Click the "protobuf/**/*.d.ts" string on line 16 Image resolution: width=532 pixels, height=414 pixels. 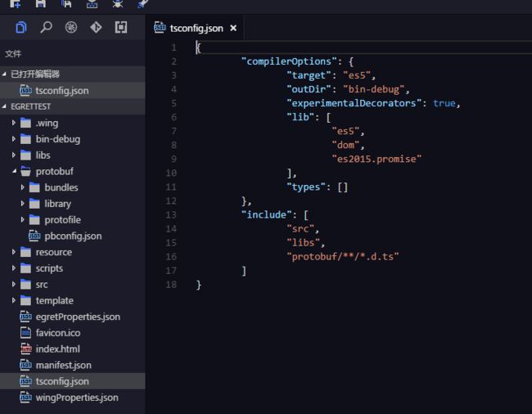point(343,256)
